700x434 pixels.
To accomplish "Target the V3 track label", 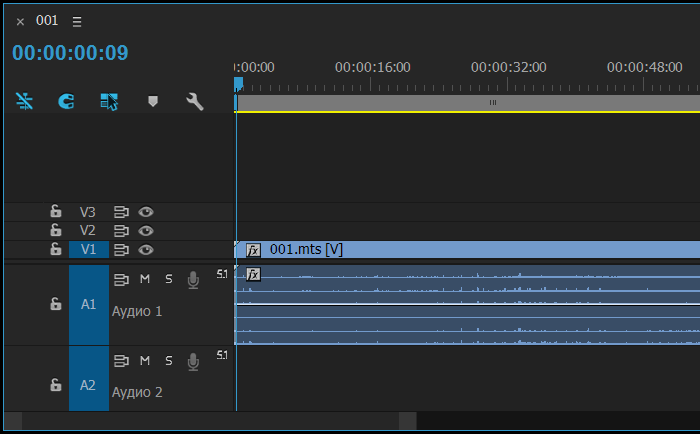I will pyautogui.click(x=88, y=212).
